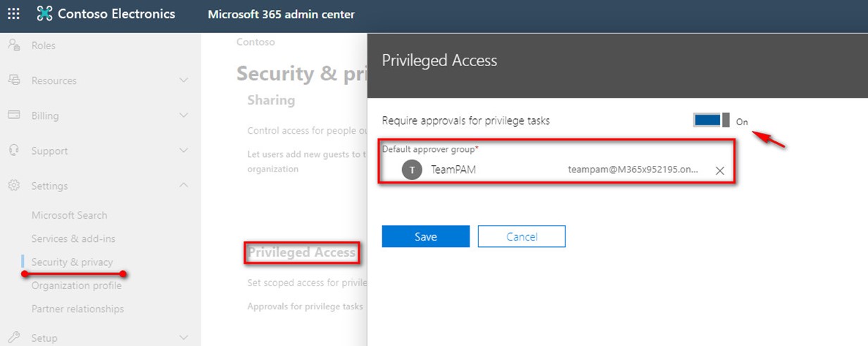
Task: Remove TeamPAM from the default approver group
Action: pyautogui.click(x=719, y=170)
